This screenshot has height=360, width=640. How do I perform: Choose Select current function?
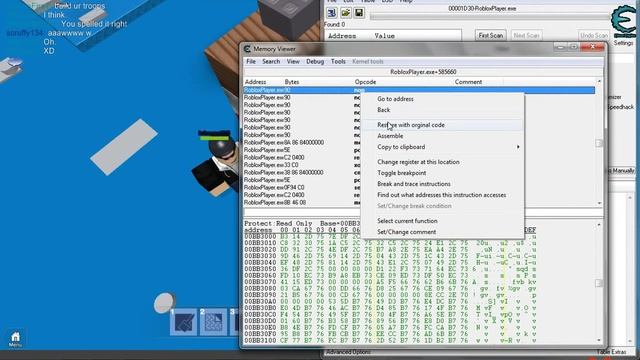(407, 221)
